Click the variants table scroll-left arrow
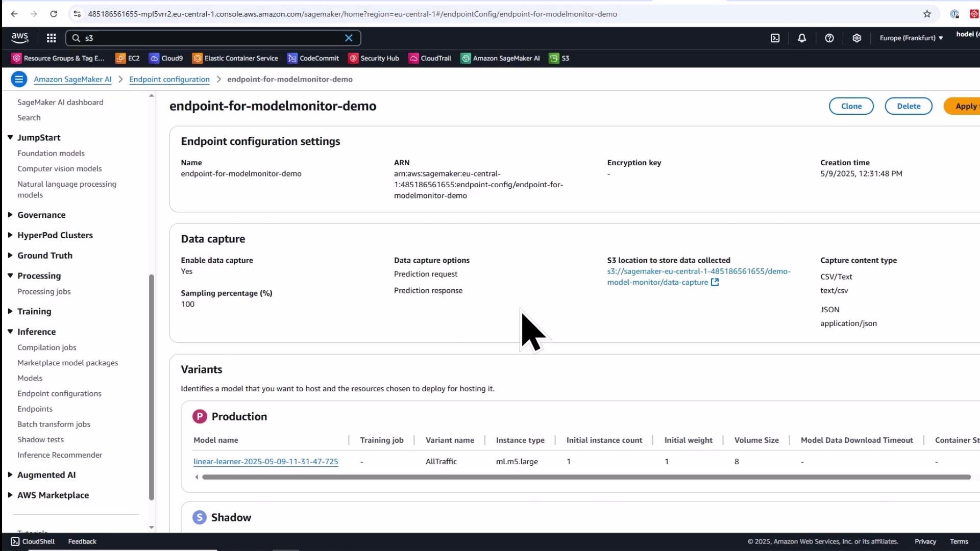The width and height of the screenshot is (980, 551). (197, 477)
